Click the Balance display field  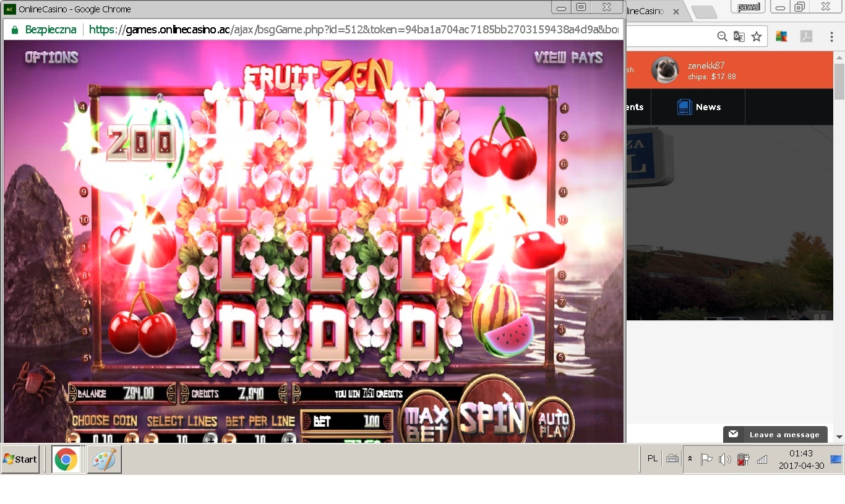pos(122,393)
